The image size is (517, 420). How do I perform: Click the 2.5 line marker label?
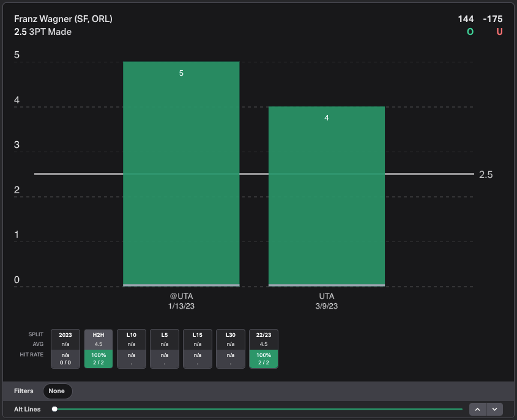click(486, 175)
